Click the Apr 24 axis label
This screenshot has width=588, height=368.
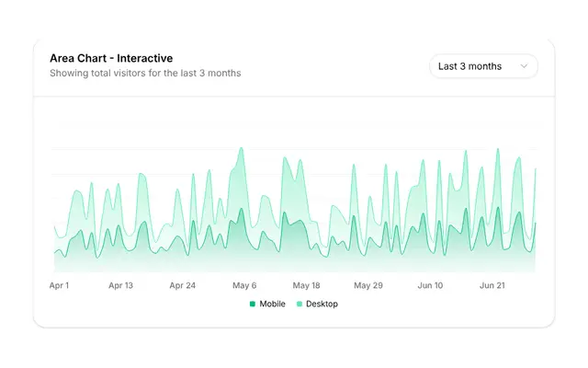coord(183,285)
